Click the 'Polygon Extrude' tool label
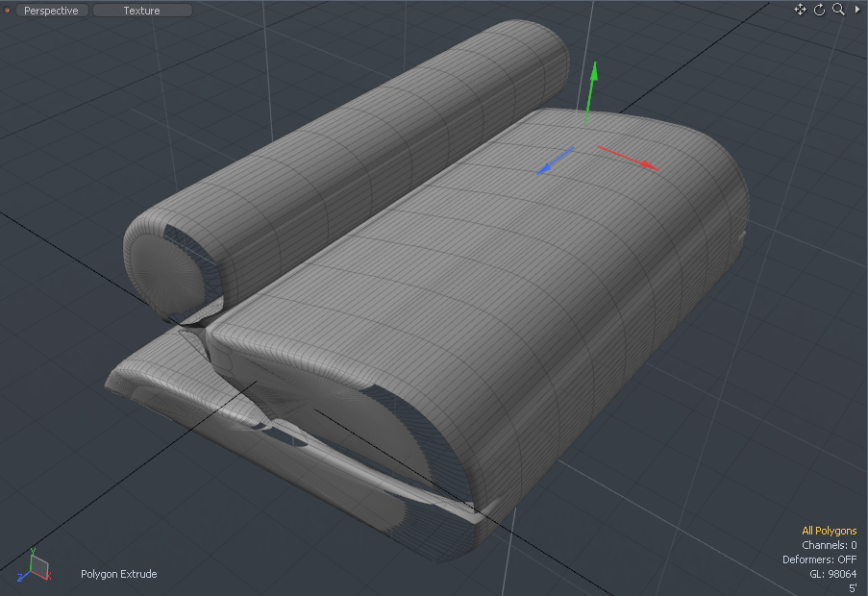Image resolution: width=868 pixels, height=596 pixels. point(119,574)
